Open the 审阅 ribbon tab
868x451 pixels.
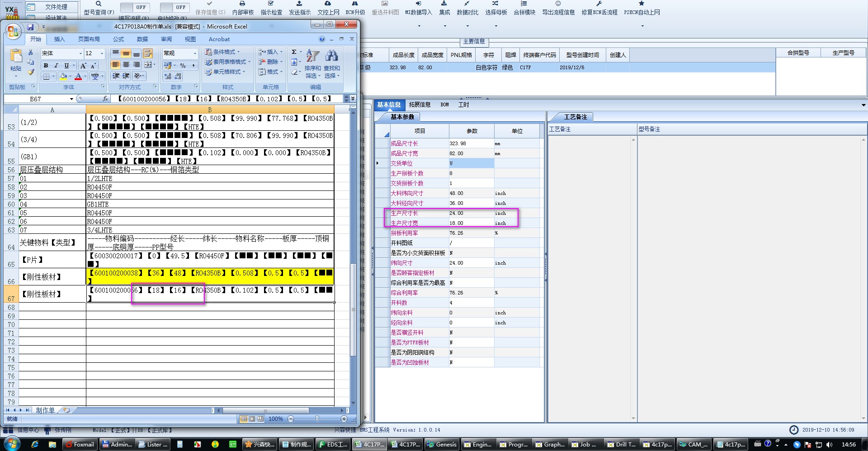coord(166,39)
